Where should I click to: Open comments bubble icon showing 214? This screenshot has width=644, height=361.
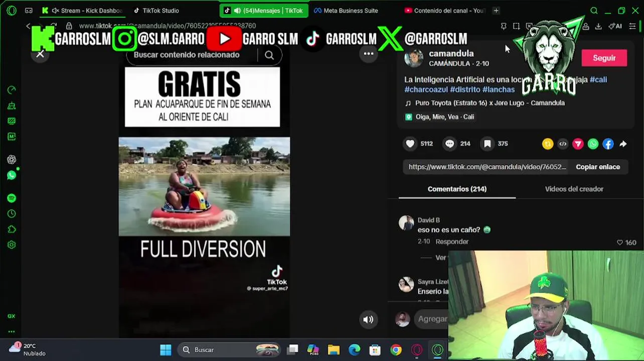coord(450,144)
